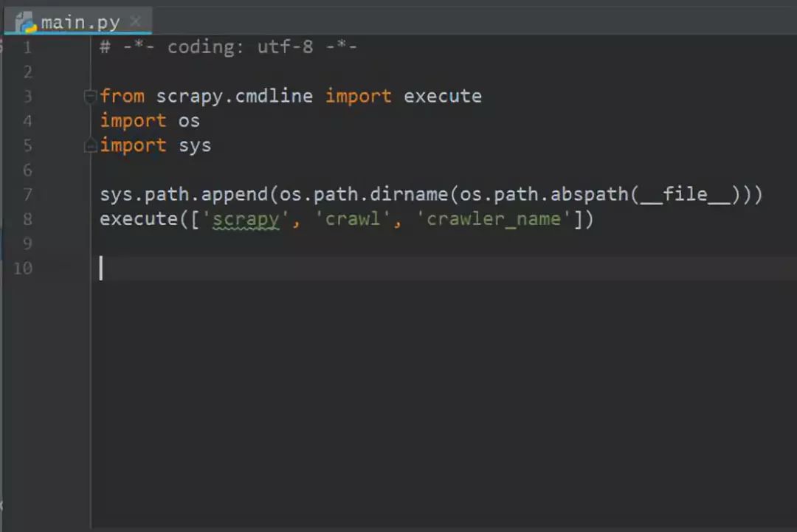This screenshot has height=532, width=797.
Task: Click line number 1 in the gutter
Action: [27, 47]
